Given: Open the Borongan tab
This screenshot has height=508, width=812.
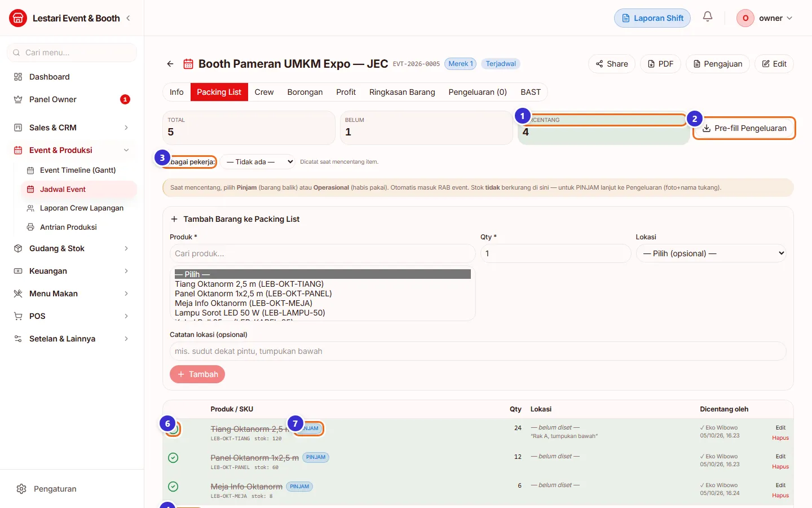Looking at the screenshot, I should (x=305, y=92).
